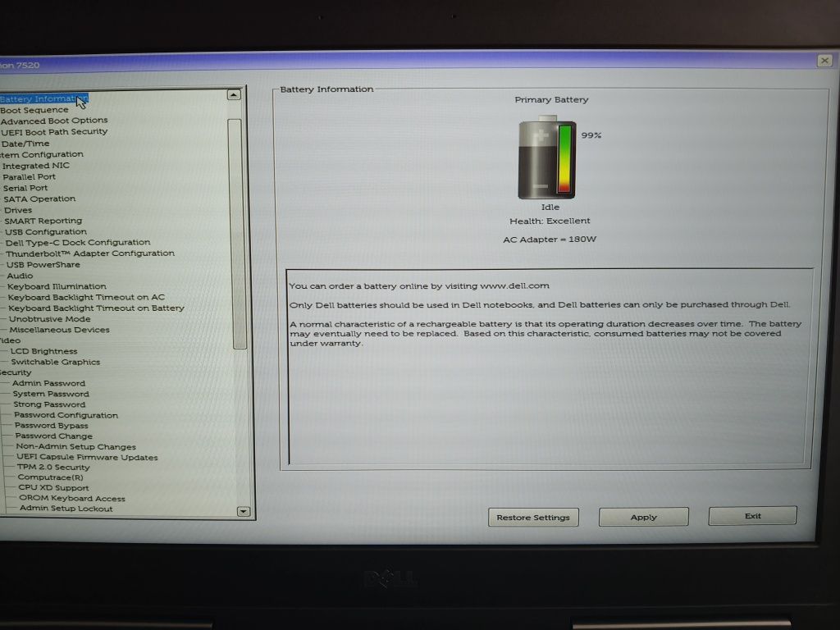Click the Exit button
The width and height of the screenshot is (840, 630).
pyautogui.click(x=753, y=516)
